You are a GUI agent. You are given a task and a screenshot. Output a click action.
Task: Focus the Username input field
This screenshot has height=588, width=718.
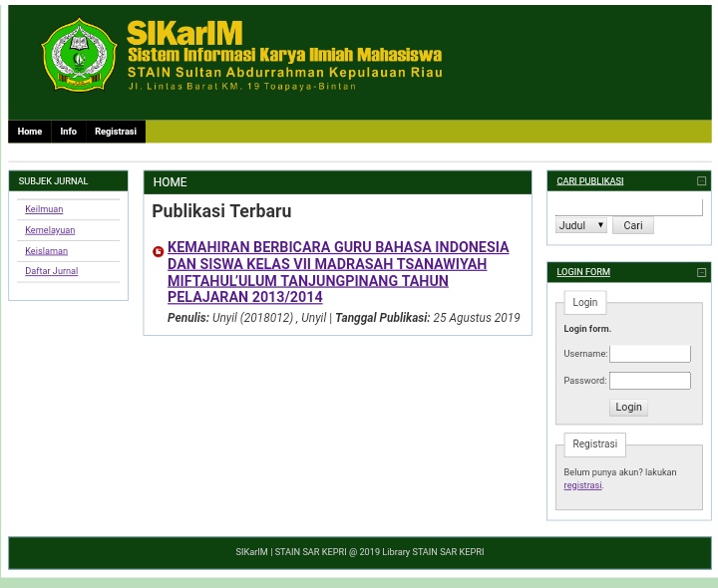[650, 354]
